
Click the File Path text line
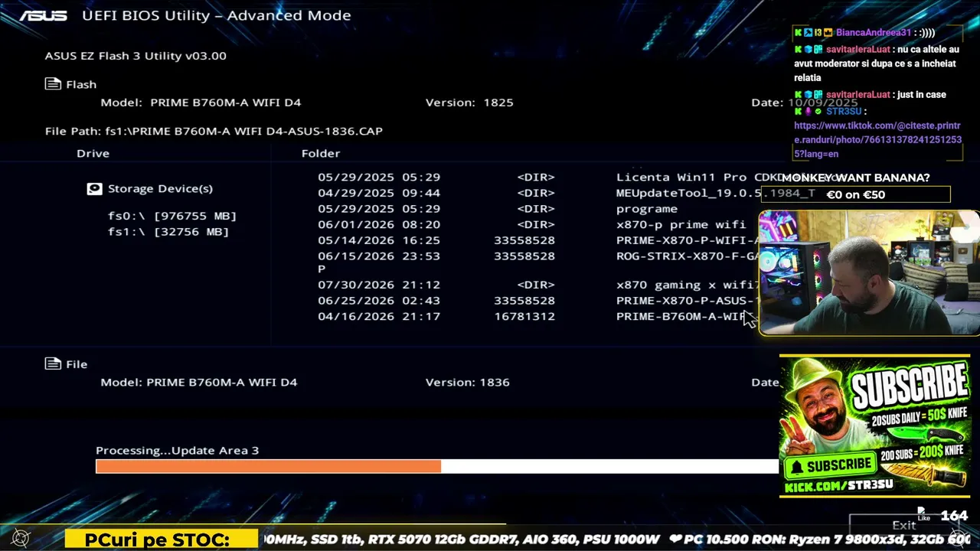pos(214,131)
